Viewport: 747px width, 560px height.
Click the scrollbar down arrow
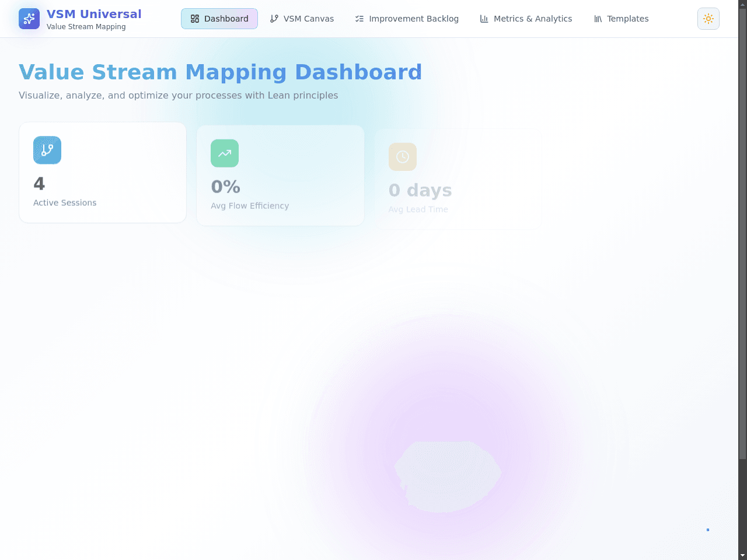[742, 555]
